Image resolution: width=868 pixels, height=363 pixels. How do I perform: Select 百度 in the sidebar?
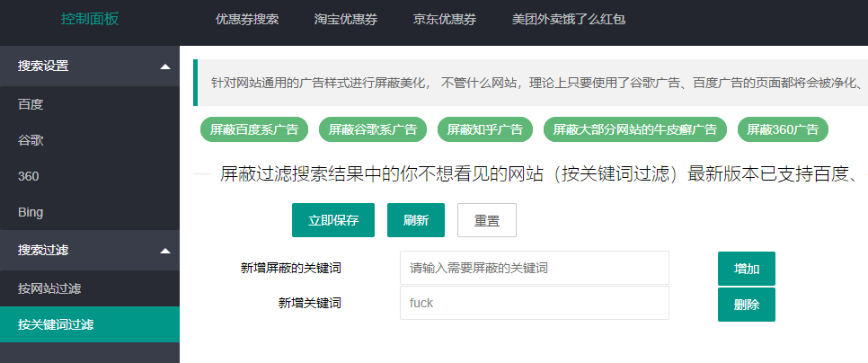(90, 104)
